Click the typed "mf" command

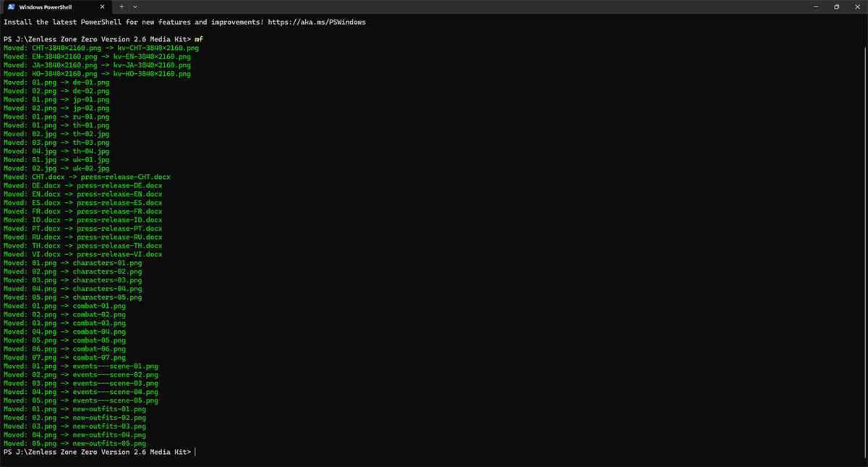[198, 39]
